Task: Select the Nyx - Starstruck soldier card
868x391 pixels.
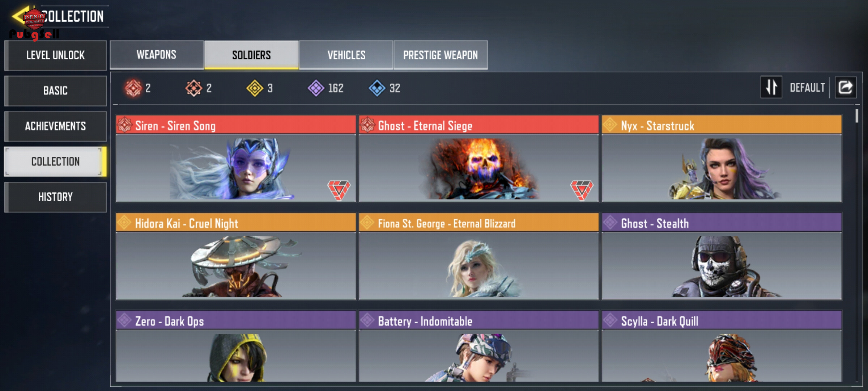Action: click(722, 159)
